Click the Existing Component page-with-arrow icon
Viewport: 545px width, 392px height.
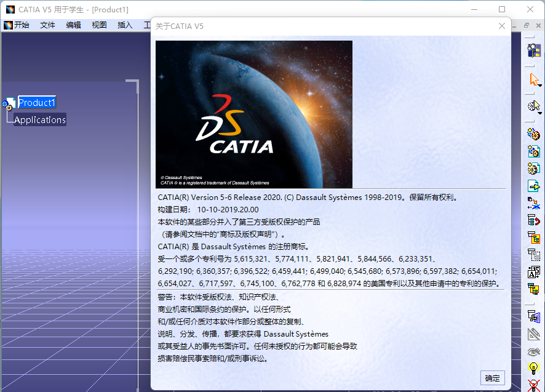point(533,186)
